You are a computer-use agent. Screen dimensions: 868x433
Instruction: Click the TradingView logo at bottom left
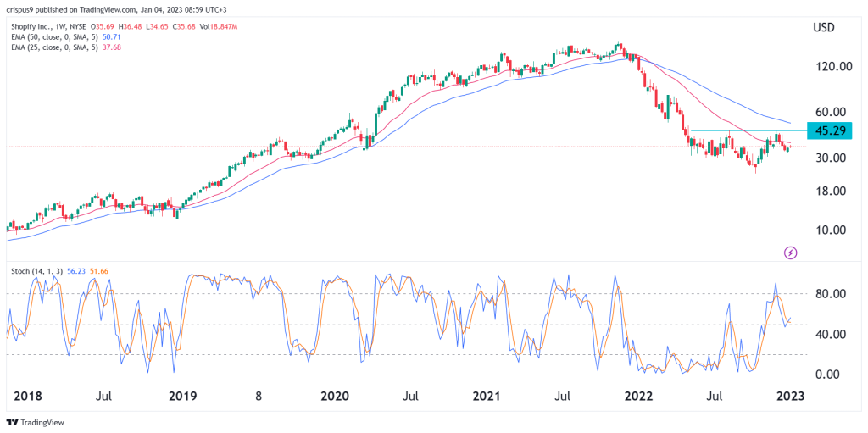coord(35,423)
